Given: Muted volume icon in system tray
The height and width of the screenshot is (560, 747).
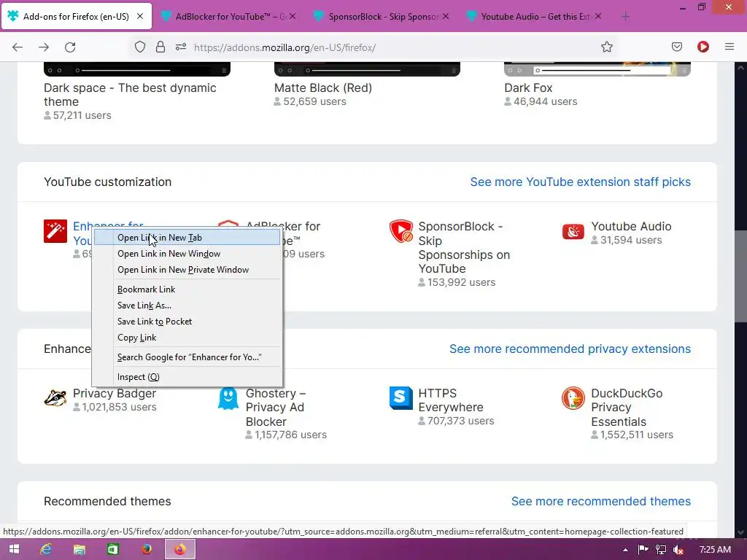Looking at the screenshot, I should 678,550.
